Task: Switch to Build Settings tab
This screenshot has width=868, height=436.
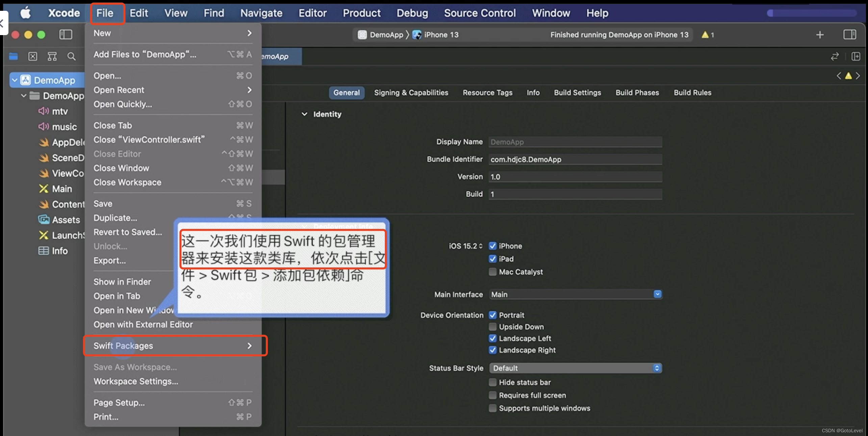Action: pos(577,93)
